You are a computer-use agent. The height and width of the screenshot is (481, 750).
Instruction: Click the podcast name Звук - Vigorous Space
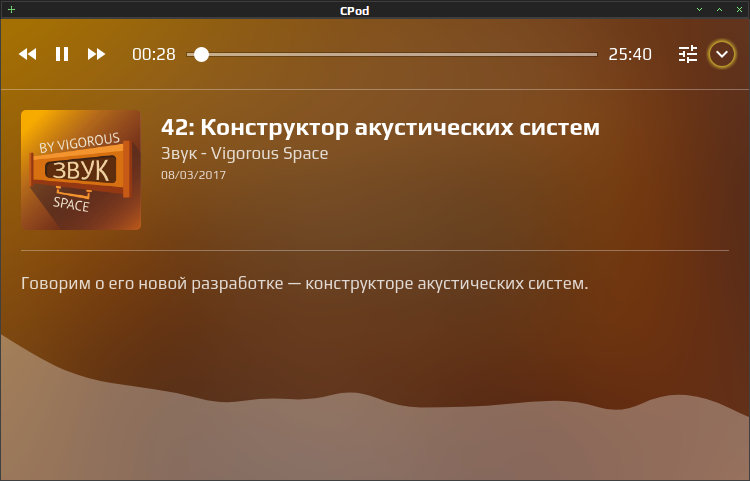(244, 153)
